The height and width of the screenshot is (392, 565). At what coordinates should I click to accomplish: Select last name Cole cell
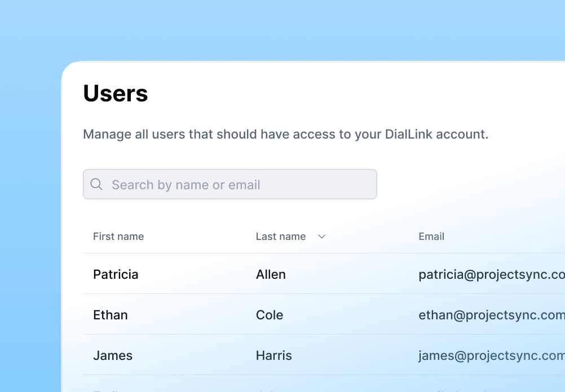(x=270, y=315)
